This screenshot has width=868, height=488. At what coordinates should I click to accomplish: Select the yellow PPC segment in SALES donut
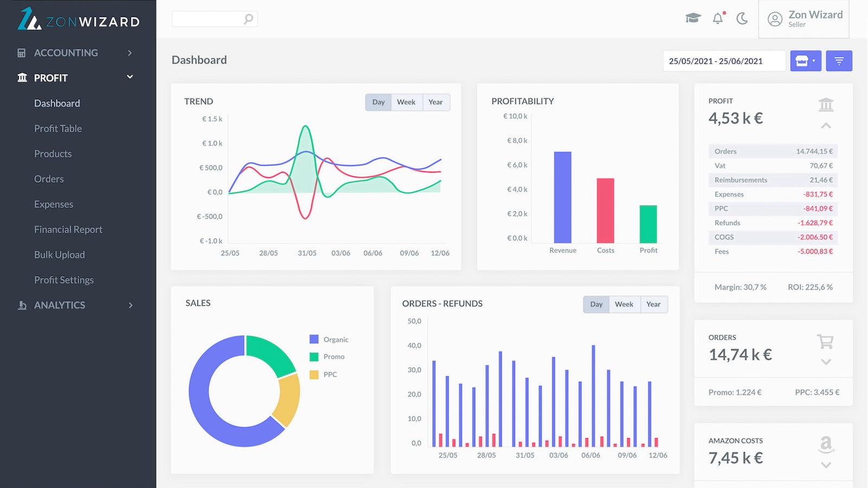288,401
